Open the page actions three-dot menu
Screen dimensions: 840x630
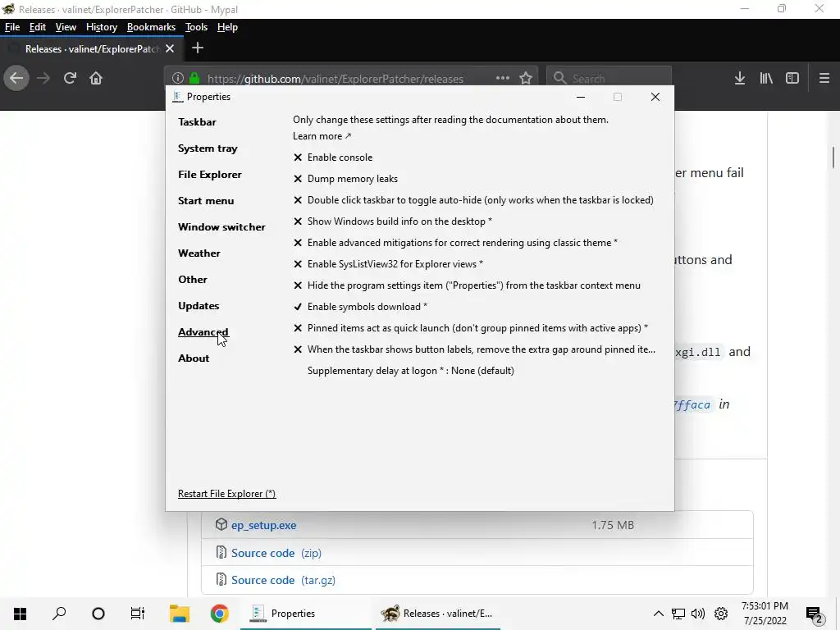coord(503,78)
